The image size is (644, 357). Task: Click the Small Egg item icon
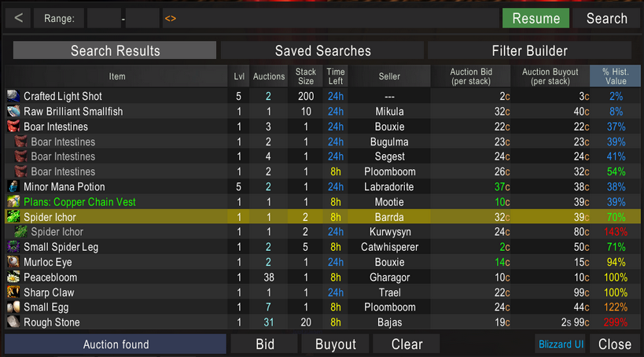[13, 307]
